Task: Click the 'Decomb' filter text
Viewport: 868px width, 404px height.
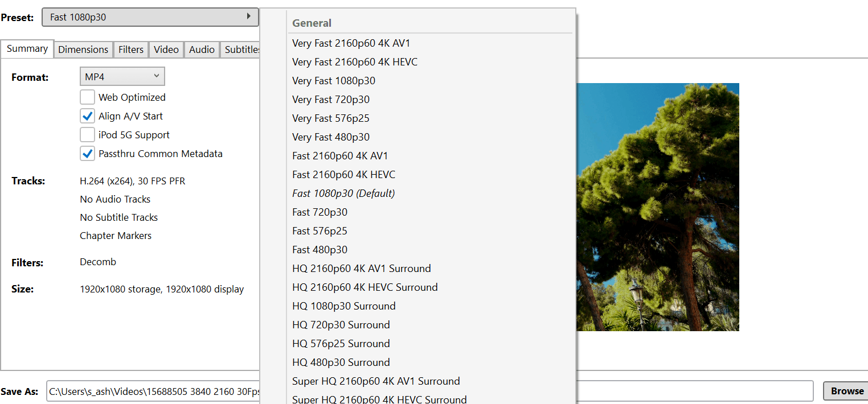Action: pos(98,262)
